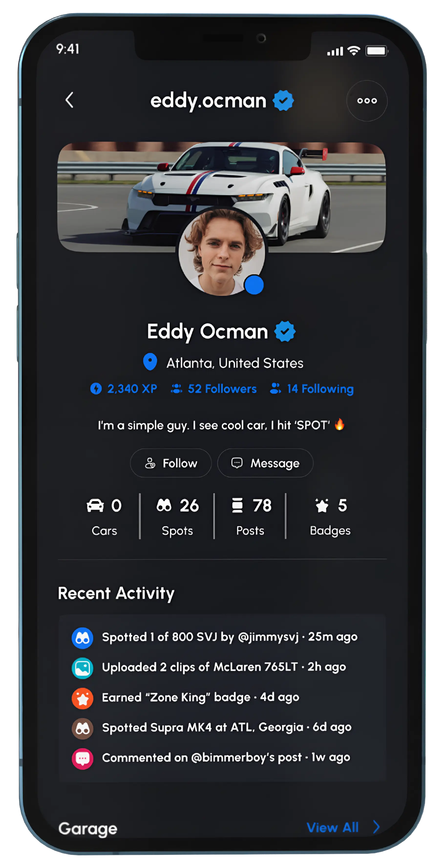Tap the blue online status dot
This screenshot has width=444, height=868.
click(254, 285)
